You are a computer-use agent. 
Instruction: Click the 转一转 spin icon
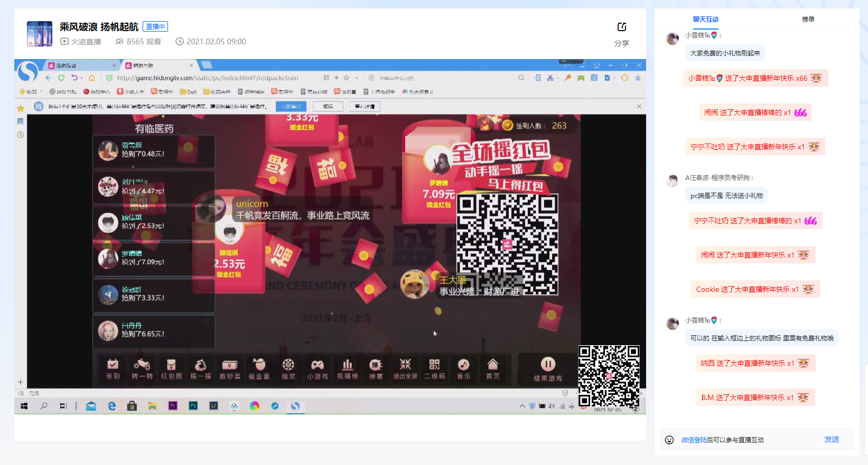(142, 369)
